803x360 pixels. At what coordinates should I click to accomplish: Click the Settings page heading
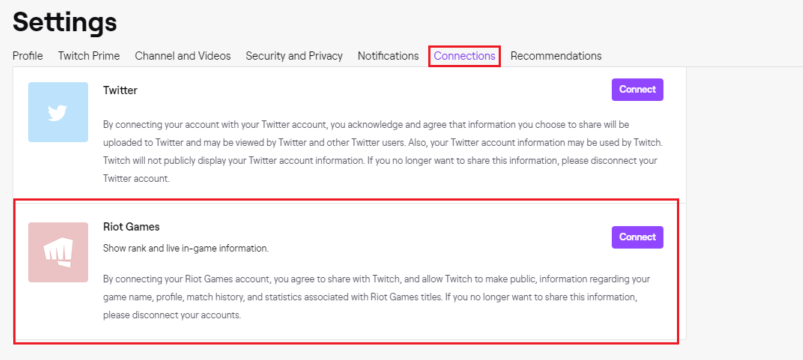(65, 22)
